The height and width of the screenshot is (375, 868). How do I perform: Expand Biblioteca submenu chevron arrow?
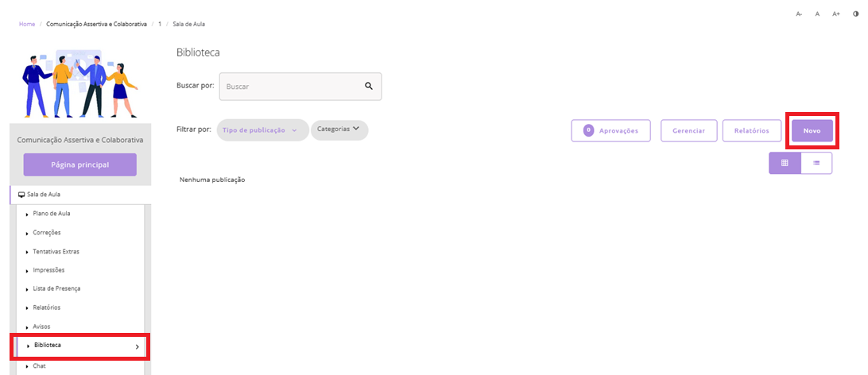tap(137, 346)
